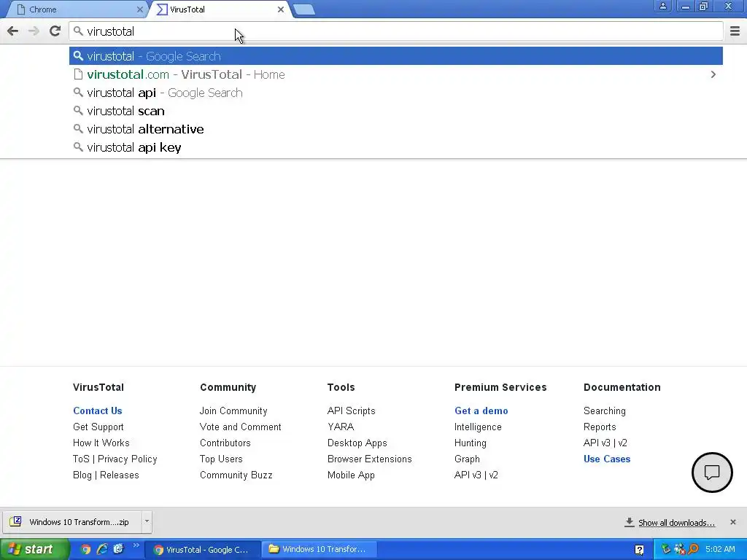Expand the quick launch overflow chevron

(x=136, y=545)
